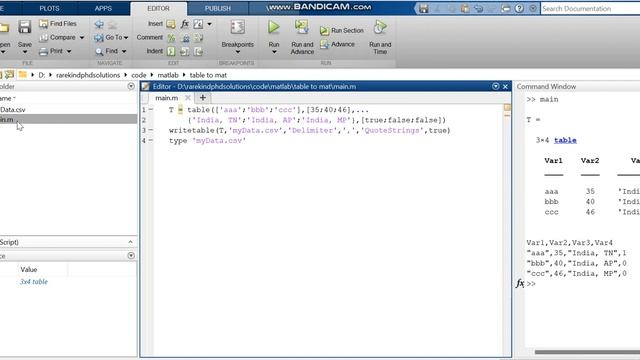Click Run Section
The height and width of the screenshot is (360, 640).
342,31
